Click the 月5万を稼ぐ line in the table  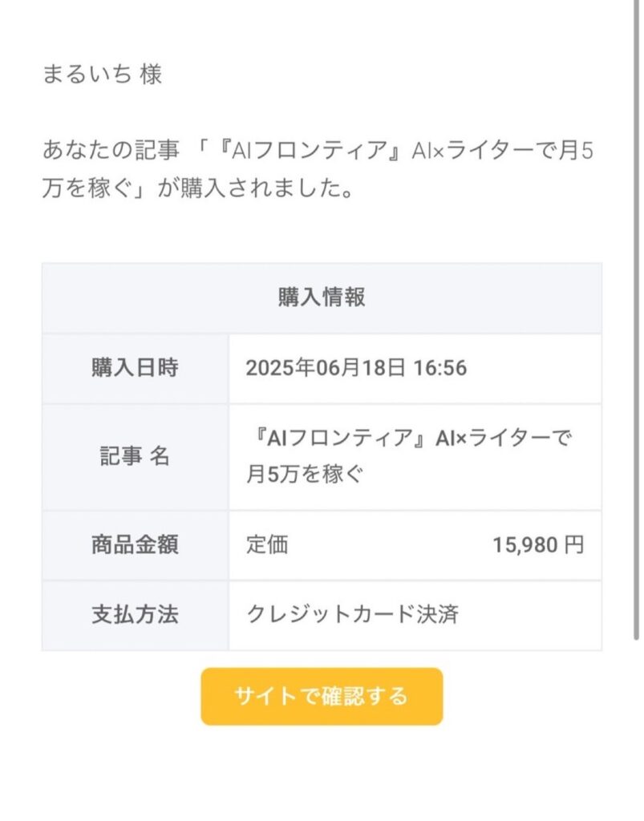coord(304,475)
